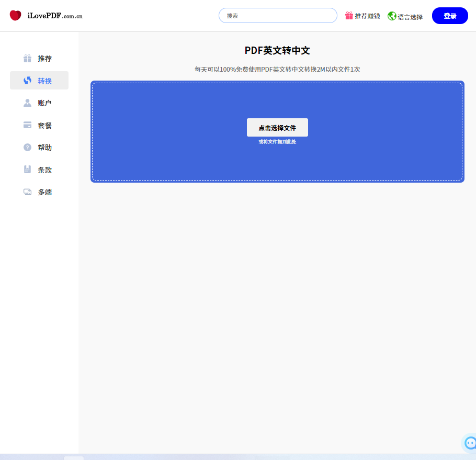Image resolution: width=476 pixels, height=460 pixels.
Task: Click the multi-device icon for 多端
Action: (27, 192)
